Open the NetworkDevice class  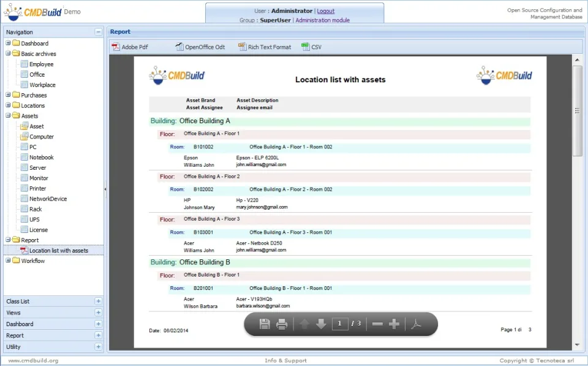pyautogui.click(x=48, y=199)
